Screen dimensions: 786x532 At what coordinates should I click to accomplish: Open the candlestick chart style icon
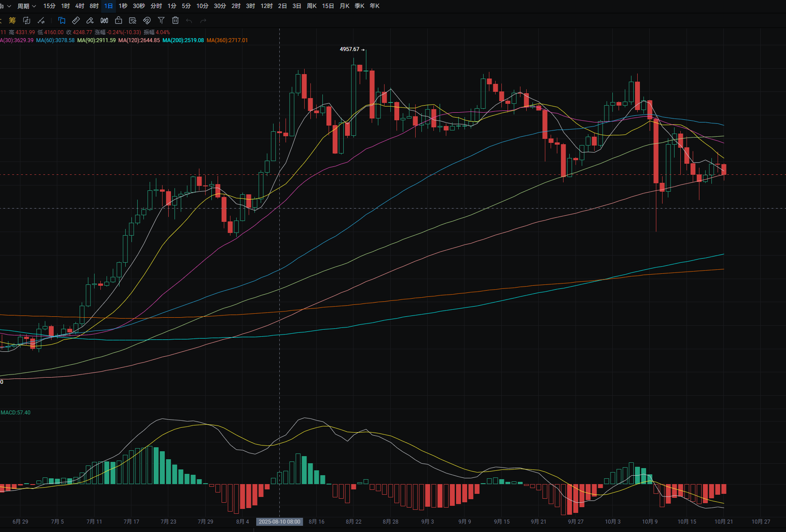tap(104, 20)
